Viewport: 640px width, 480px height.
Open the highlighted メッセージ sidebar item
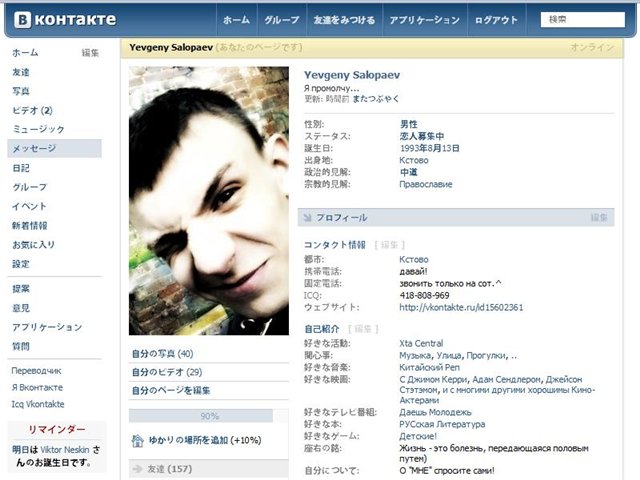(x=54, y=148)
